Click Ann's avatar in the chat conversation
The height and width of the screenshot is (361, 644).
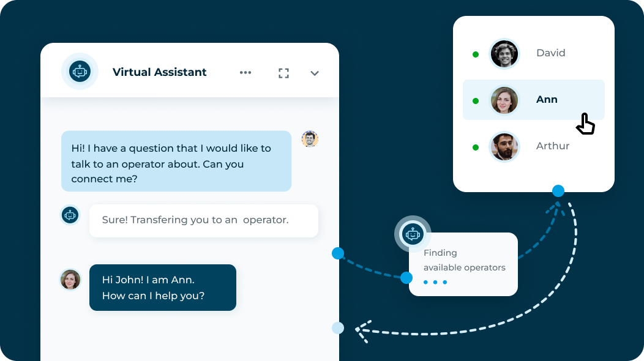pos(70,280)
